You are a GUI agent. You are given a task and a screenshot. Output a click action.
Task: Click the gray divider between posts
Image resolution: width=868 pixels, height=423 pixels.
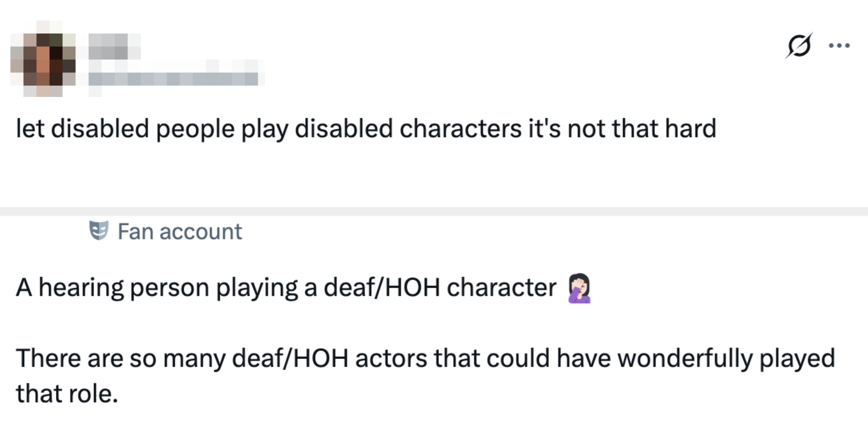tap(434, 211)
